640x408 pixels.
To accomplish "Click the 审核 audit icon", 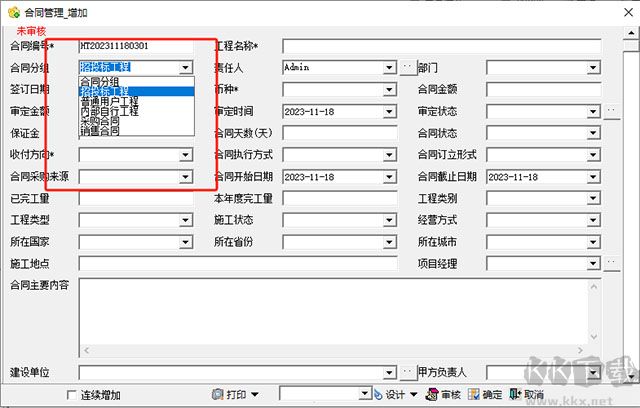I will click(x=431, y=395).
